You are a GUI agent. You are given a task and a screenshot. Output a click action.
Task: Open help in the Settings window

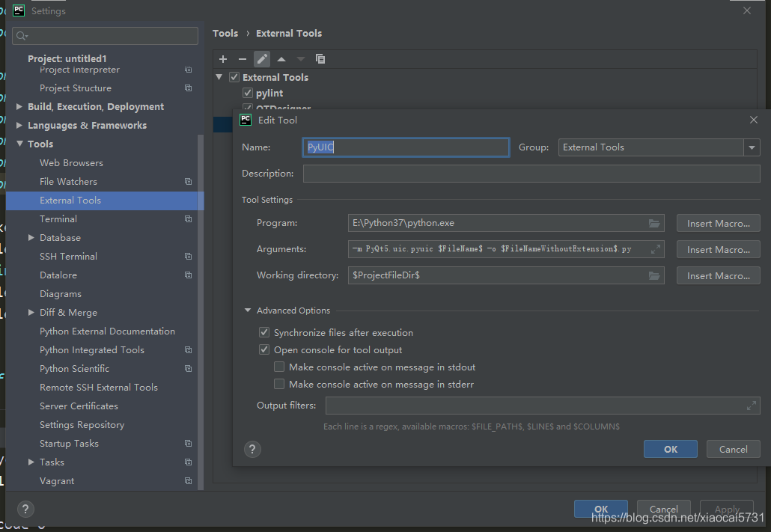click(x=25, y=509)
